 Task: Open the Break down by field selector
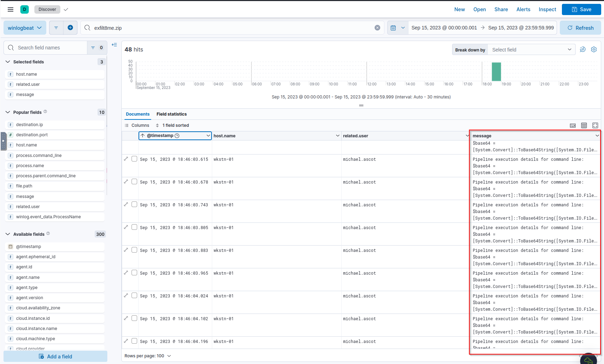click(x=531, y=50)
